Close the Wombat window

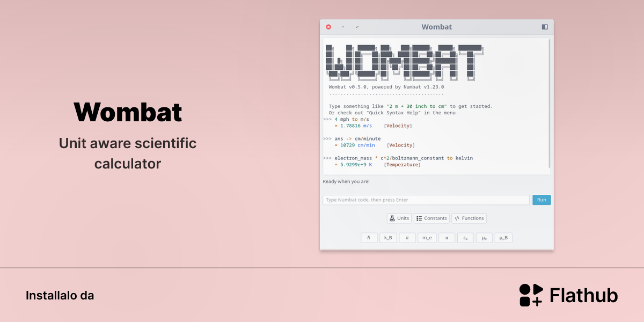coord(328,27)
